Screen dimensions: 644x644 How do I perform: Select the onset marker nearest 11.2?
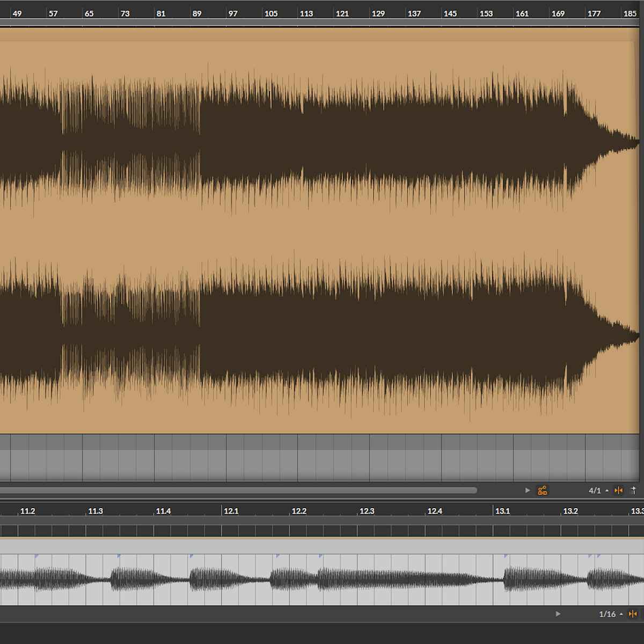(36, 557)
